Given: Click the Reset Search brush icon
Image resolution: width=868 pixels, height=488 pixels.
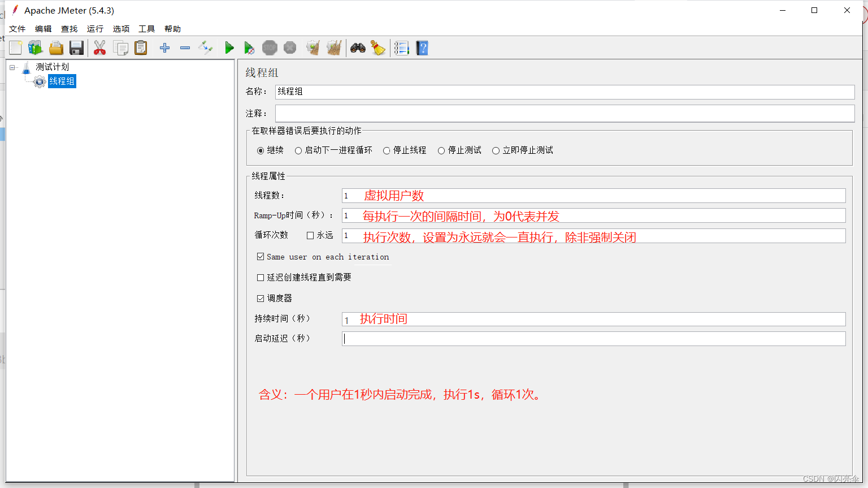Looking at the screenshot, I should 378,48.
